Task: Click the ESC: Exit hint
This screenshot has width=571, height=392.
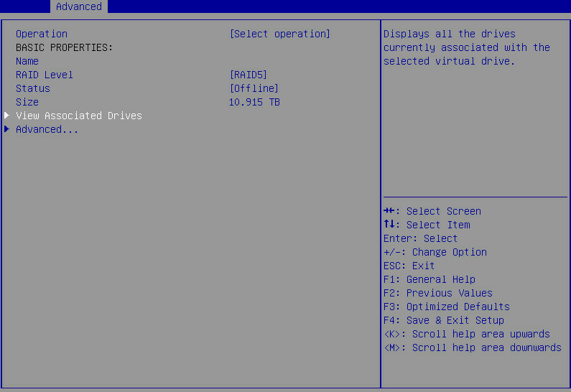Action: click(x=409, y=266)
